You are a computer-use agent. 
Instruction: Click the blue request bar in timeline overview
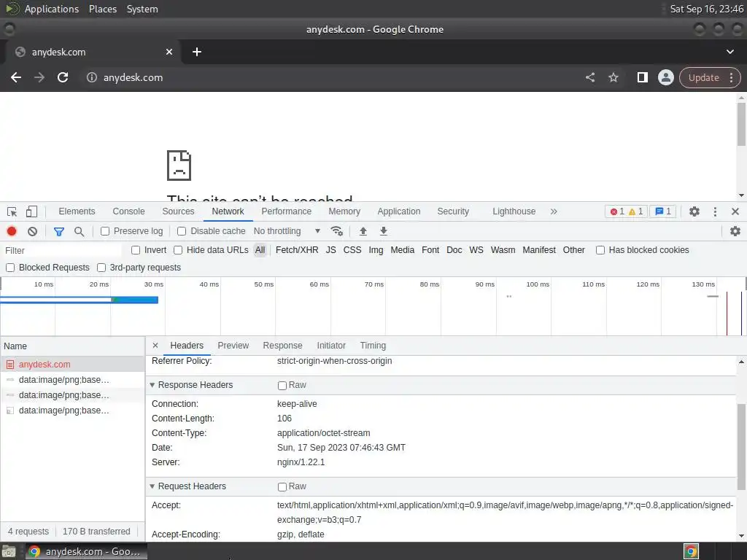click(x=79, y=300)
